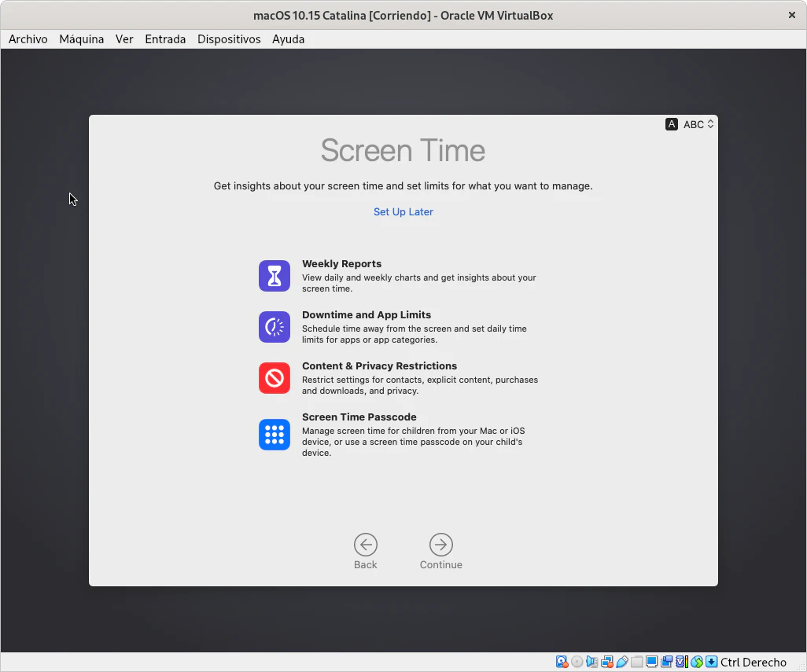Go back using the Back arrow button
This screenshot has height=672, width=807.
coord(365,545)
